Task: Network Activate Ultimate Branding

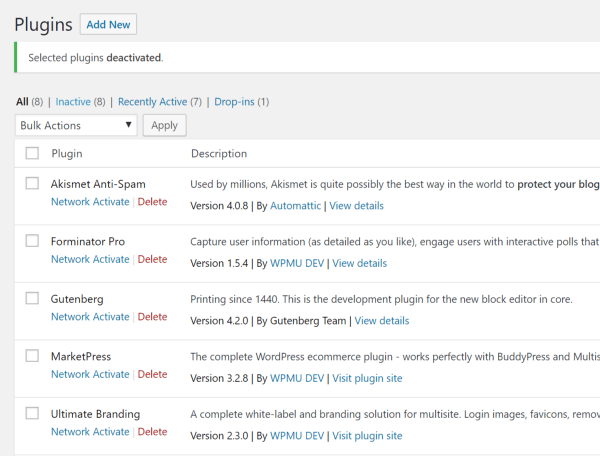Action: pos(90,432)
